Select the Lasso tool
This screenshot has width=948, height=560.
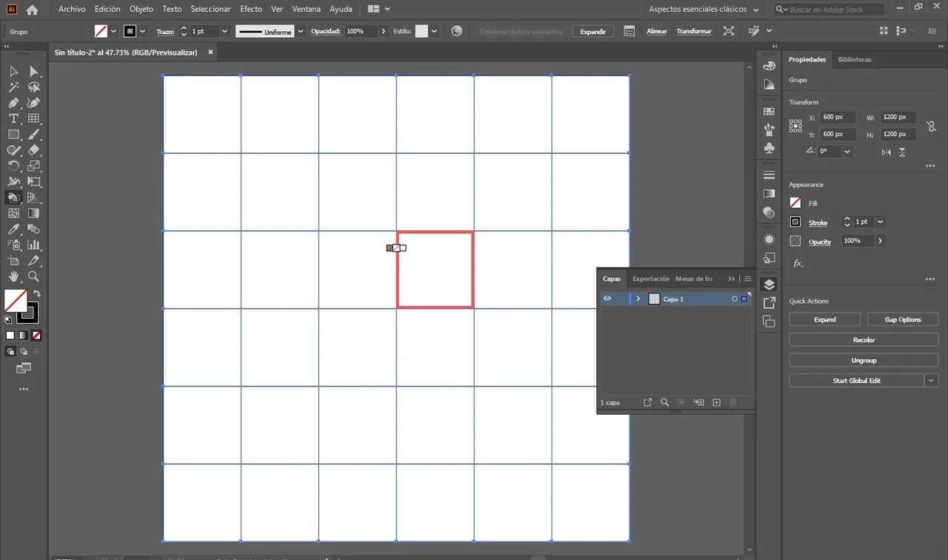click(33, 87)
